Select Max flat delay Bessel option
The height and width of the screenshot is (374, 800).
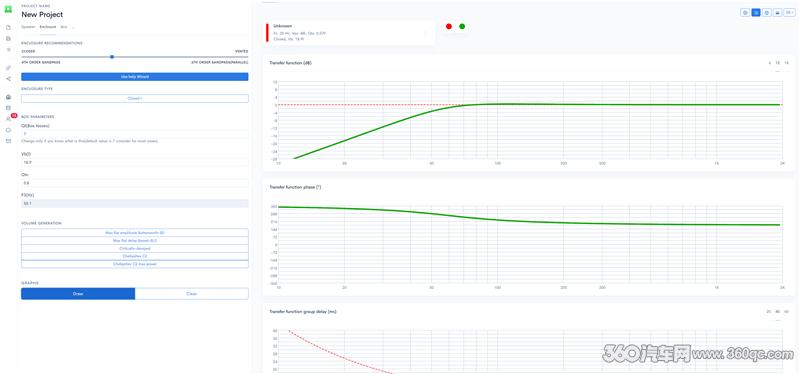tap(135, 240)
